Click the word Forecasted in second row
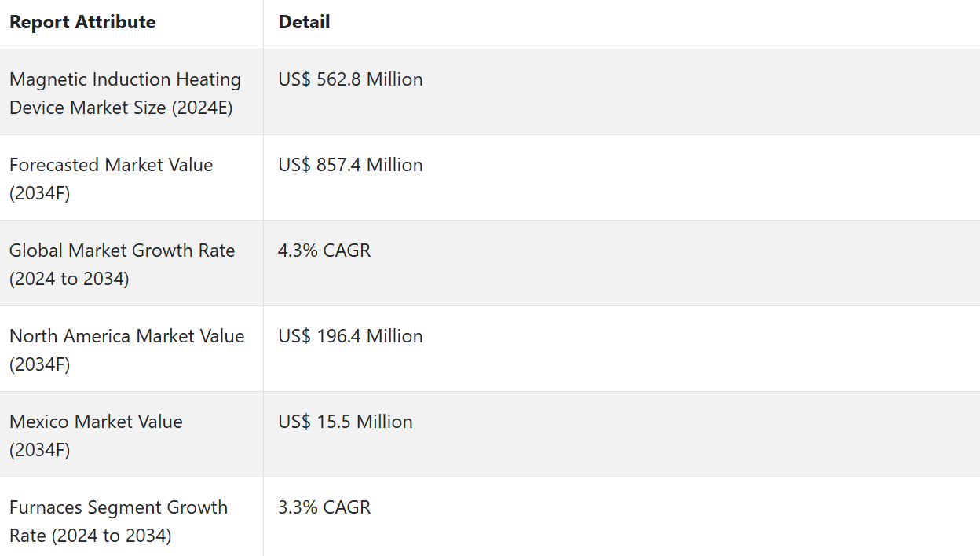 click(x=55, y=165)
